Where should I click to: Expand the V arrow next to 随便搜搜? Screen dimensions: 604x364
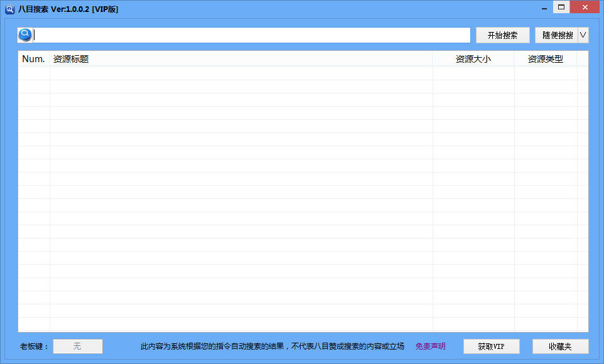(x=583, y=35)
